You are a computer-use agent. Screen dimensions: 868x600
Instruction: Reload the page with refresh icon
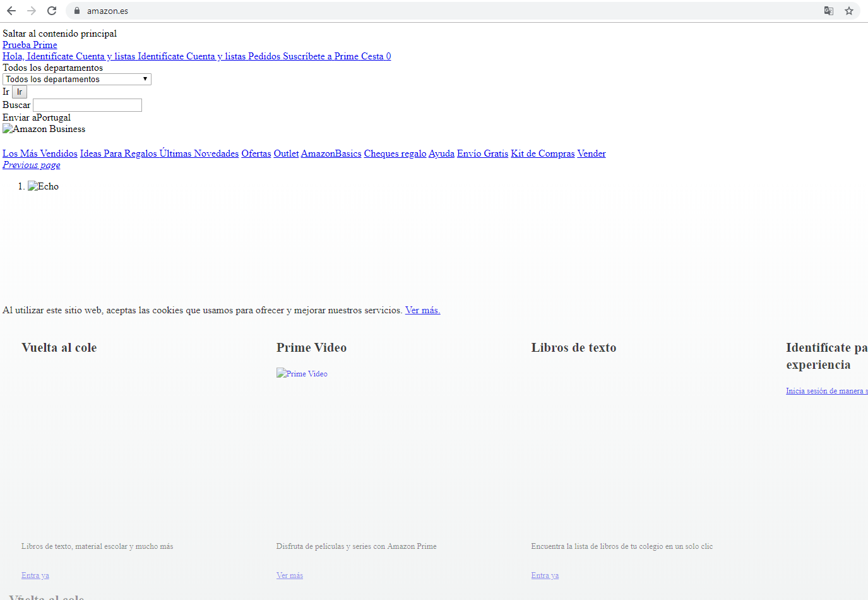(52, 11)
